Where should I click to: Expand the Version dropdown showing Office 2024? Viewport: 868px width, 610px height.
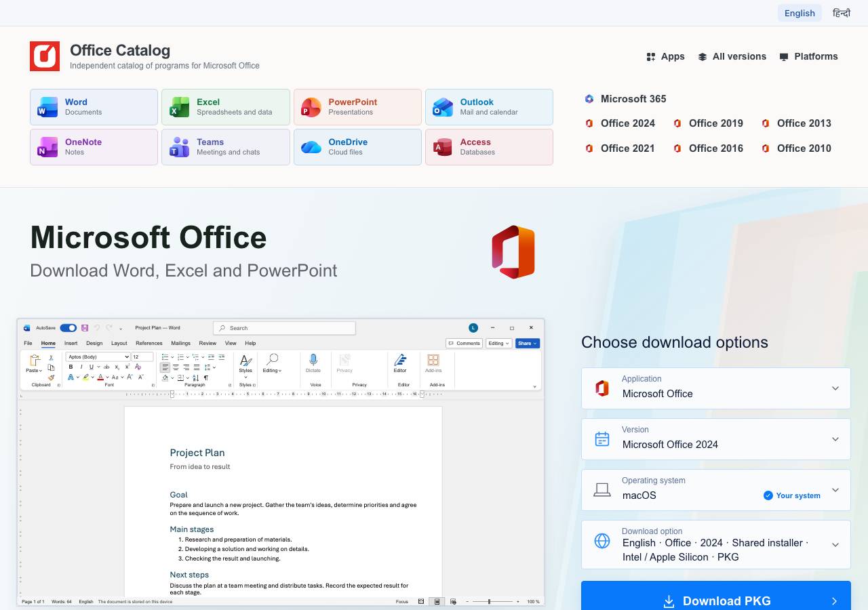(x=716, y=439)
